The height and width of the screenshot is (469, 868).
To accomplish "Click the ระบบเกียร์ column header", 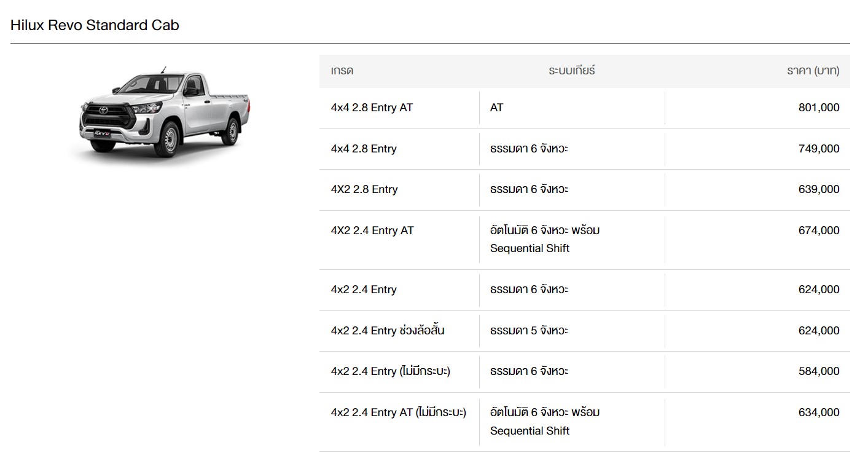I will [x=571, y=71].
